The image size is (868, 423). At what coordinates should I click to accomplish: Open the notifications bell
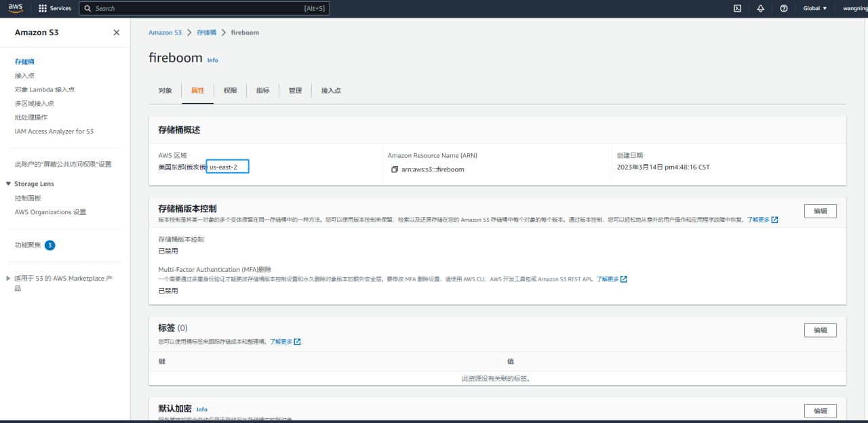(760, 8)
